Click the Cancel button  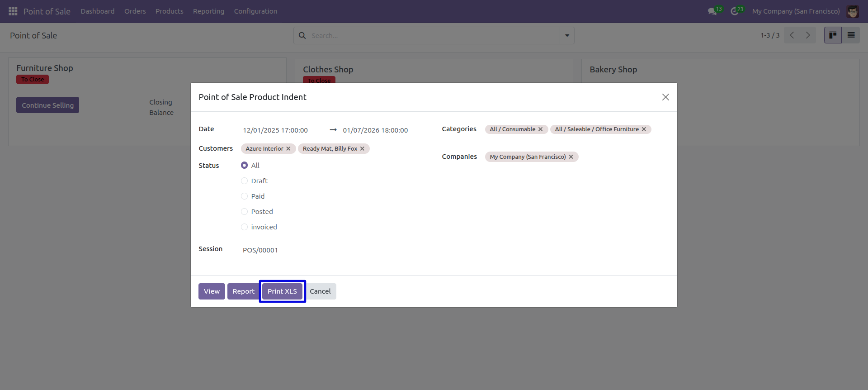pyautogui.click(x=320, y=291)
